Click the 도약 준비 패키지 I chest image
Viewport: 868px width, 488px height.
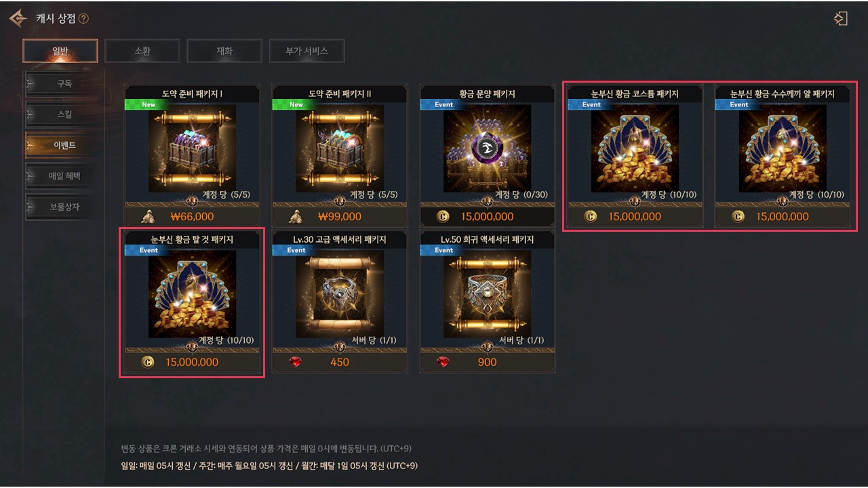coord(192,148)
